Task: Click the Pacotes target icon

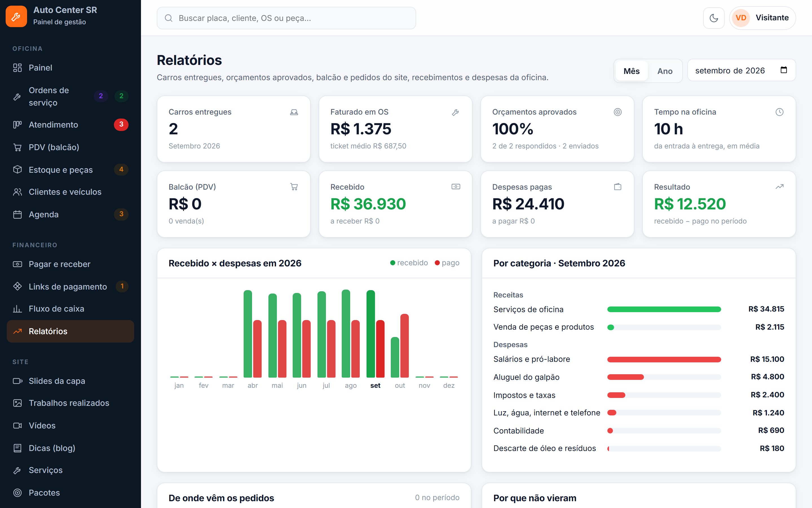Action: (x=17, y=493)
